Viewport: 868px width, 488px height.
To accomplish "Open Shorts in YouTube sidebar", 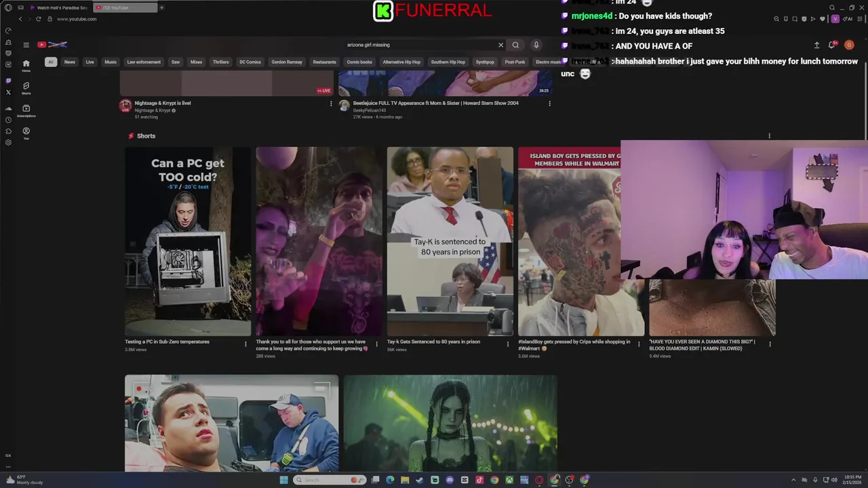I will pos(26,88).
